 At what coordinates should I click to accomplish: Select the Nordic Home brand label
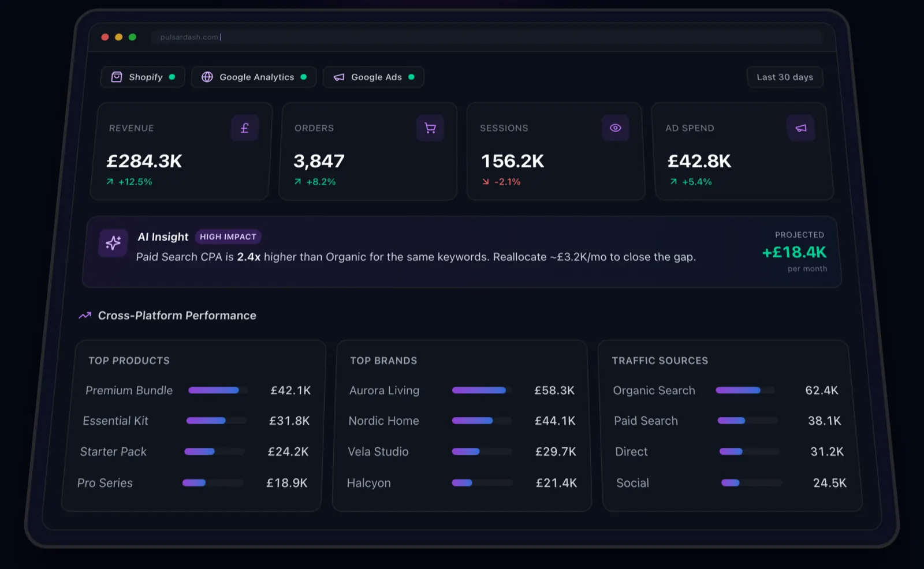click(384, 421)
